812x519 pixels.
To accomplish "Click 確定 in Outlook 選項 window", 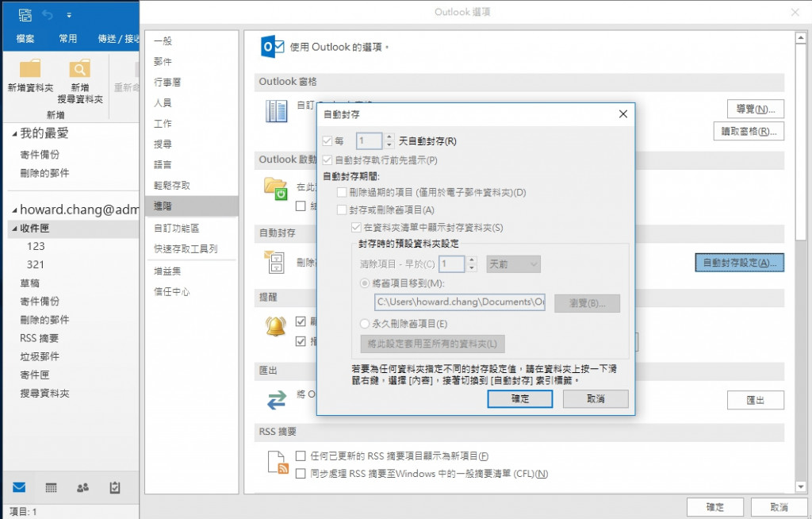I will 715,507.
